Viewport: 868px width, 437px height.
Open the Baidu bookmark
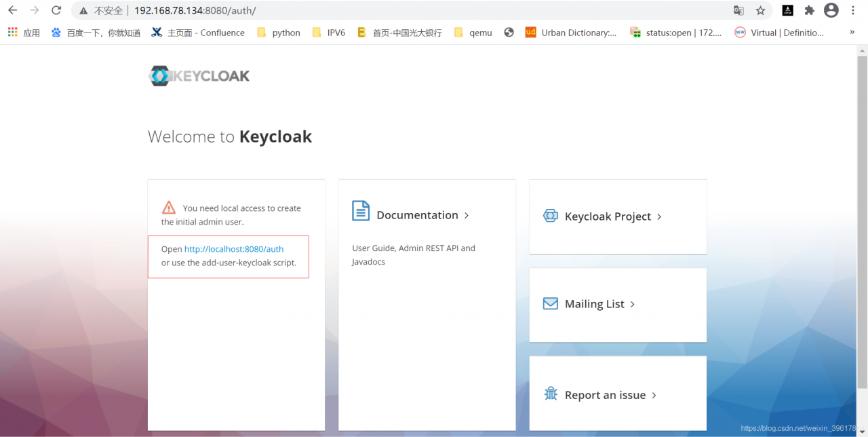tap(96, 33)
